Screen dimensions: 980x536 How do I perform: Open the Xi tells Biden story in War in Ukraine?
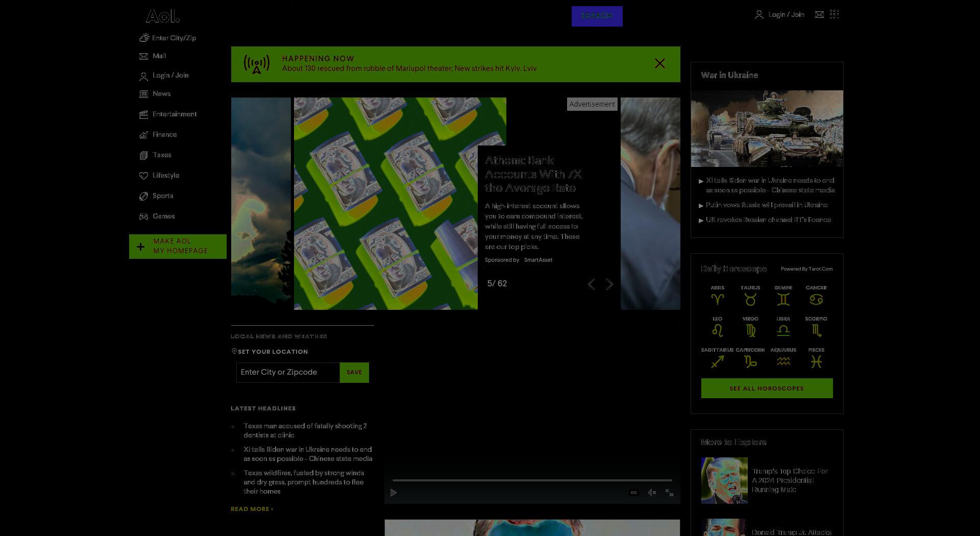[770, 185]
